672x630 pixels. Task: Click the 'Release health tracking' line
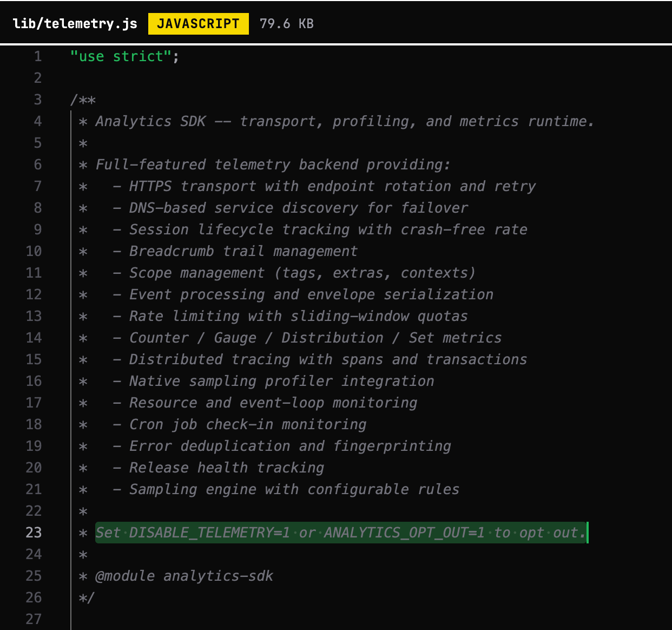[201, 468]
